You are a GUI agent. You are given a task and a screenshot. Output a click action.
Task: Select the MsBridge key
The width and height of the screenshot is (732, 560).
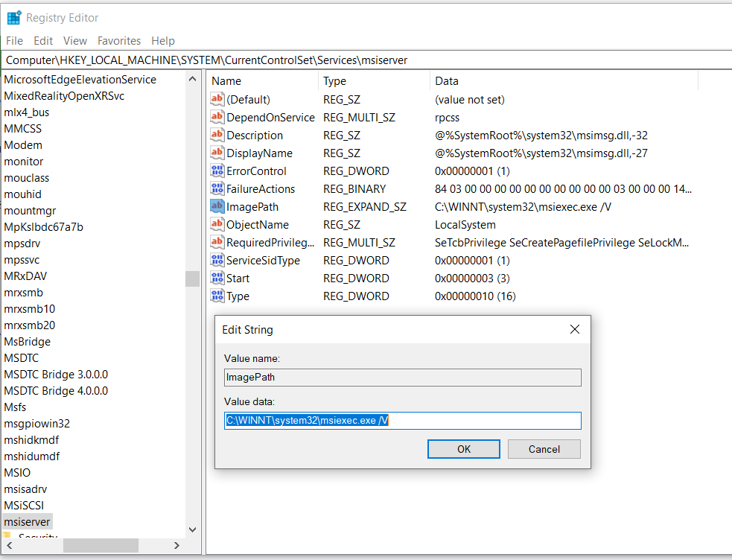coord(28,342)
